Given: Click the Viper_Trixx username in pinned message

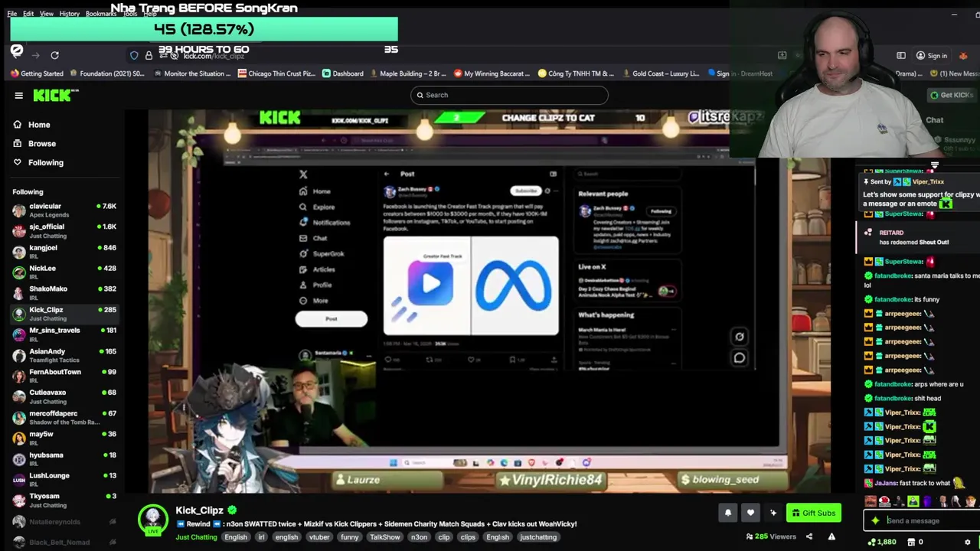Looking at the screenshot, I should [x=928, y=182].
